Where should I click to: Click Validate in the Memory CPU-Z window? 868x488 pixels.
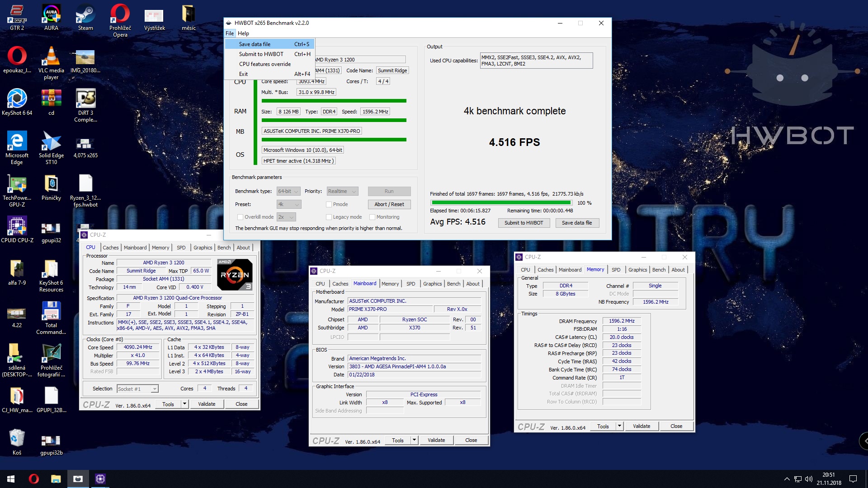[641, 426]
